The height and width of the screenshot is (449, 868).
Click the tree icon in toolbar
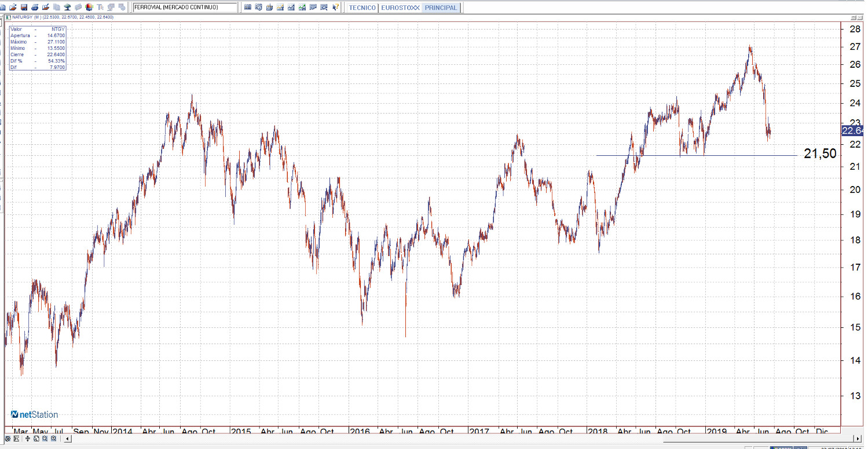(67, 8)
